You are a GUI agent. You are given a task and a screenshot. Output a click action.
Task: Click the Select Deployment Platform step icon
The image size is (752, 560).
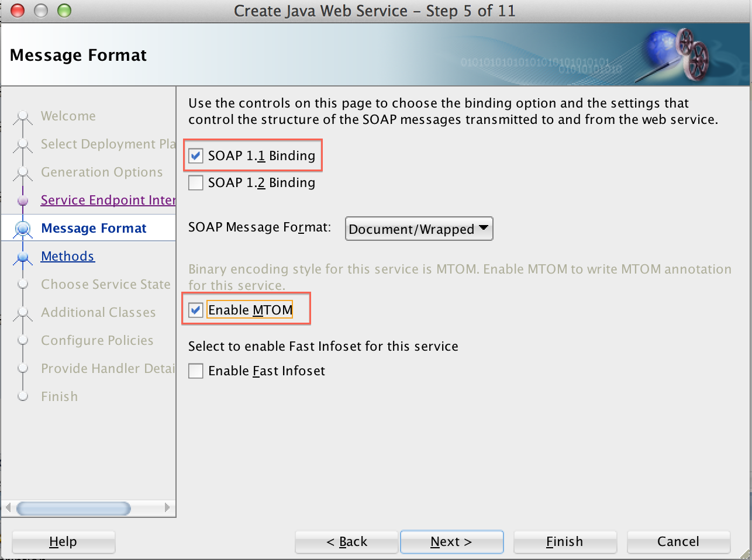tap(22, 144)
